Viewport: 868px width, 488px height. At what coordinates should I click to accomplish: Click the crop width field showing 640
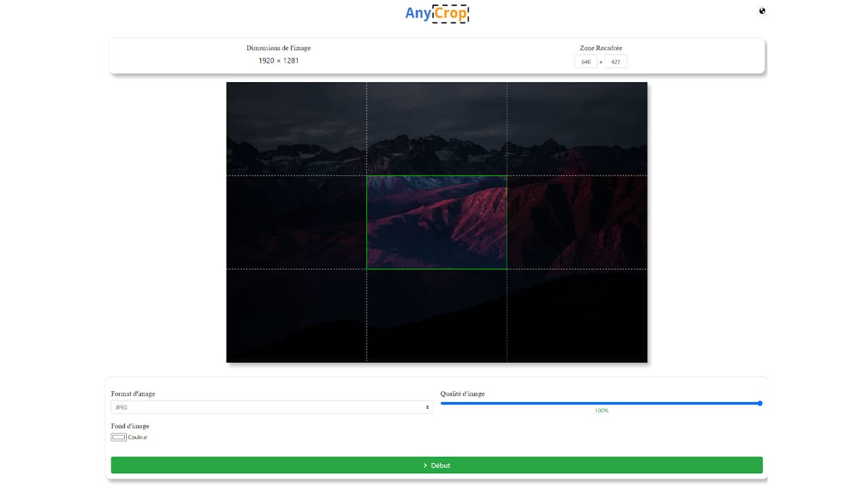pos(586,62)
